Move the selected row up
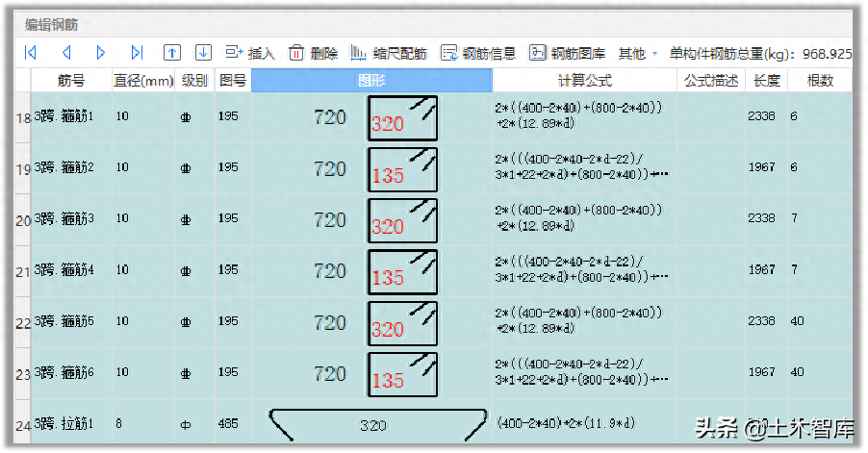This screenshot has height=453, width=868. [x=172, y=53]
